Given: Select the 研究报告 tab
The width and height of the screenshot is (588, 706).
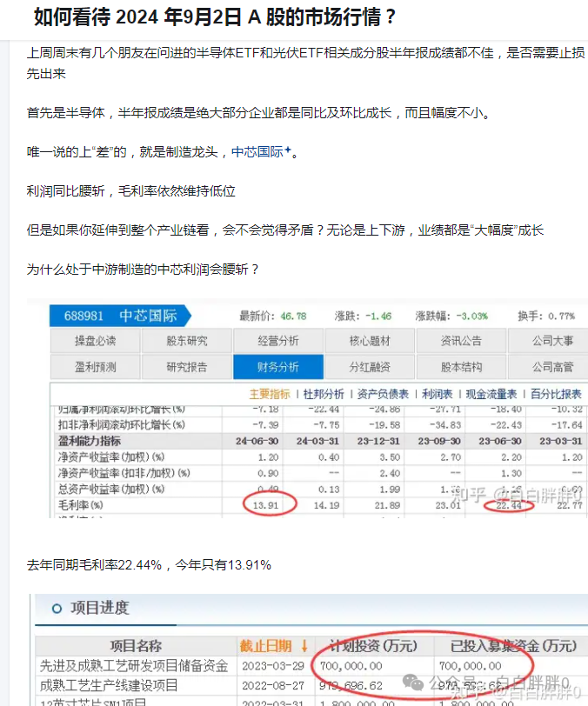Looking at the screenshot, I should tap(186, 367).
